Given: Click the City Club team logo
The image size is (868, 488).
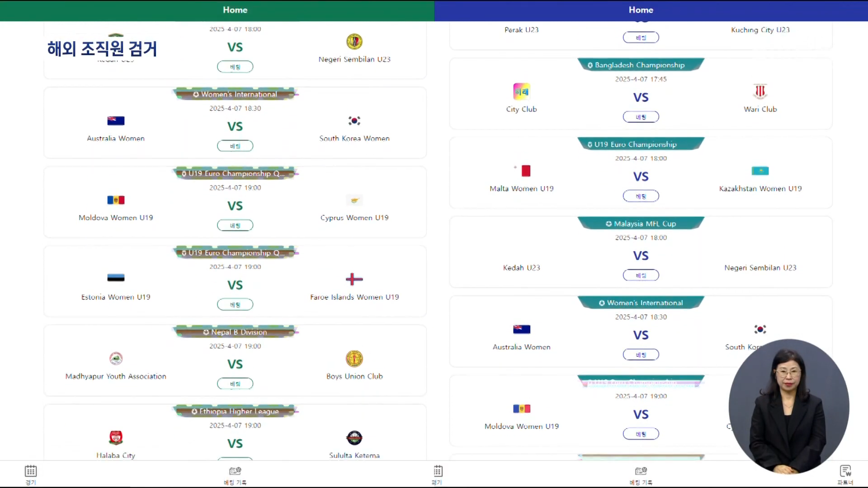Looking at the screenshot, I should click(x=521, y=92).
